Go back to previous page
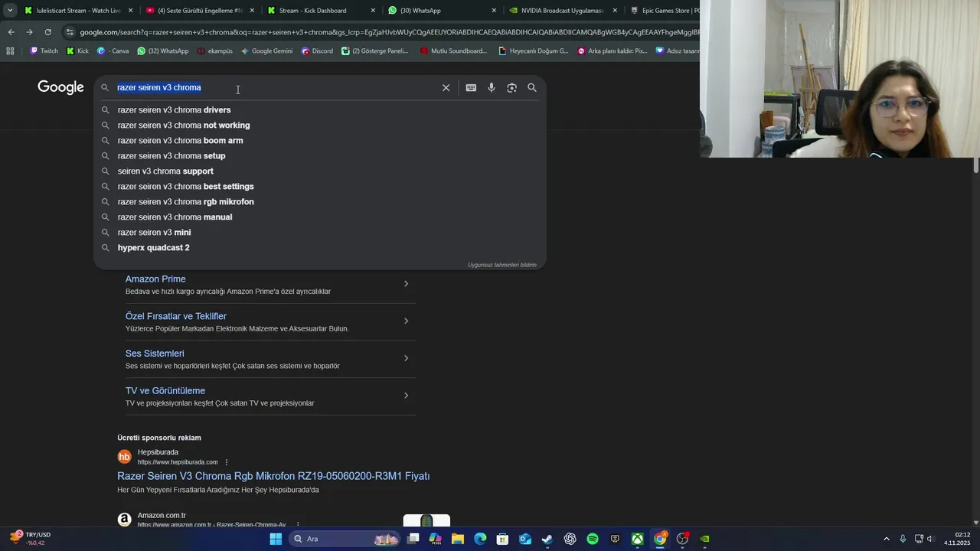Screen dimensions: 980x551 11,32
